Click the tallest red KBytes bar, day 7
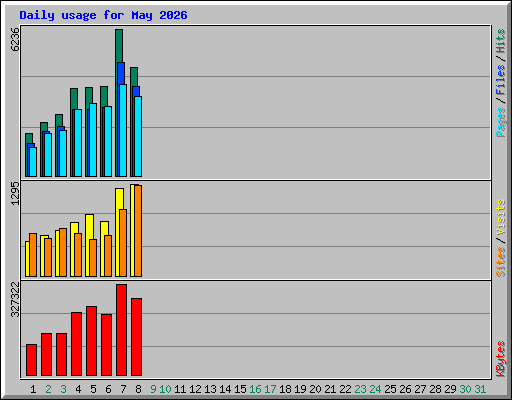The width and height of the screenshot is (512, 400). click(121, 330)
